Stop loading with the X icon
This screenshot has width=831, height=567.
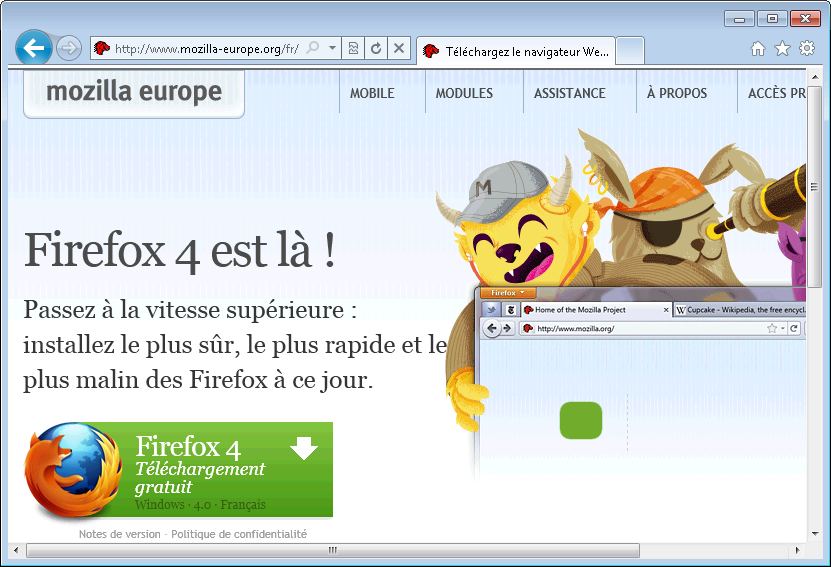[399, 48]
